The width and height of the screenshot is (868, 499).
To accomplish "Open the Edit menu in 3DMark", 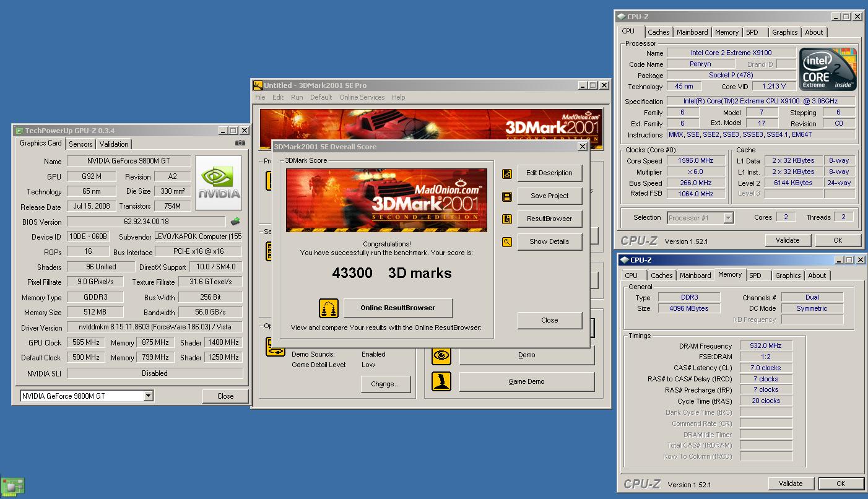I will 278,97.
